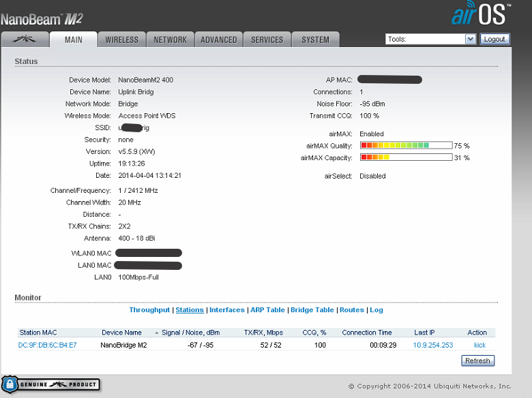
Task: Click the Status section heading
Action: pyautogui.click(x=26, y=61)
